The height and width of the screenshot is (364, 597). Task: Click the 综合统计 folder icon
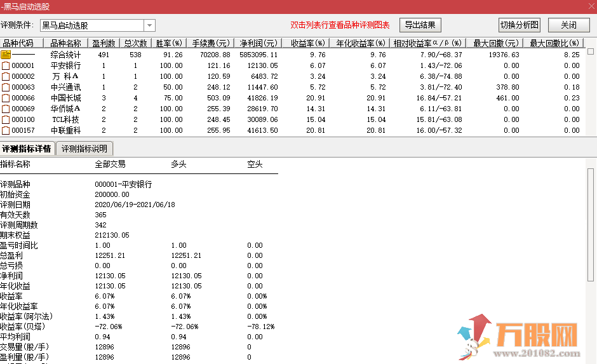coord(6,55)
